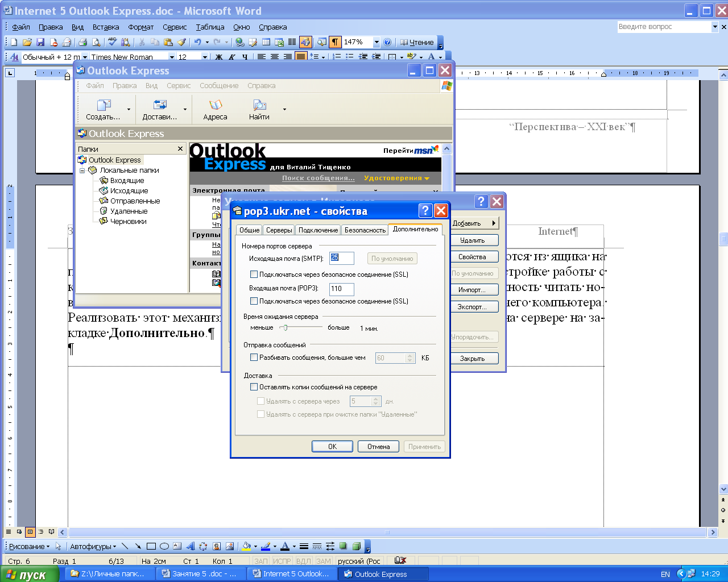Switch to Занятие 5 .doc taskbar item
The width and height of the screenshot is (728, 582).
coord(202,574)
